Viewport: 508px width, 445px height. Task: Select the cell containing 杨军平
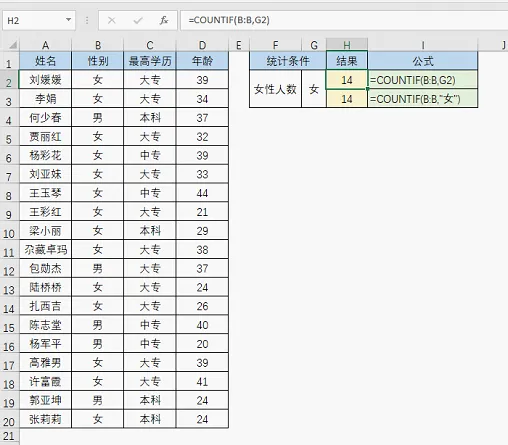[x=46, y=343]
